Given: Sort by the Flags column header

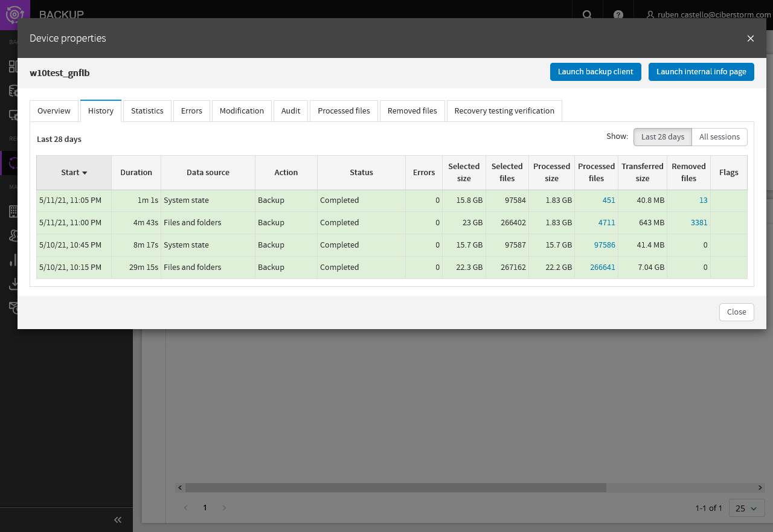Looking at the screenshot, I should coord(729,173).
